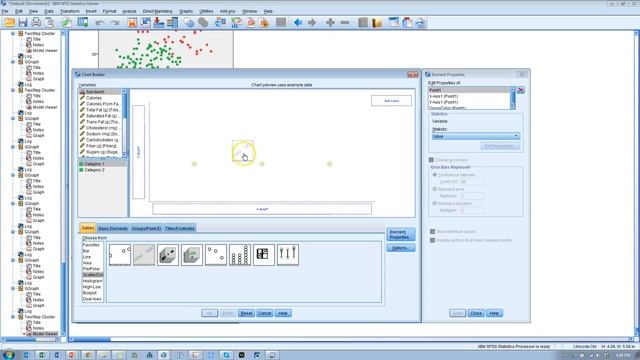640x360 pixels.
Task: Click the Reset button in Chart Builder
Action: pyautogui.click(x=246, y=313)
